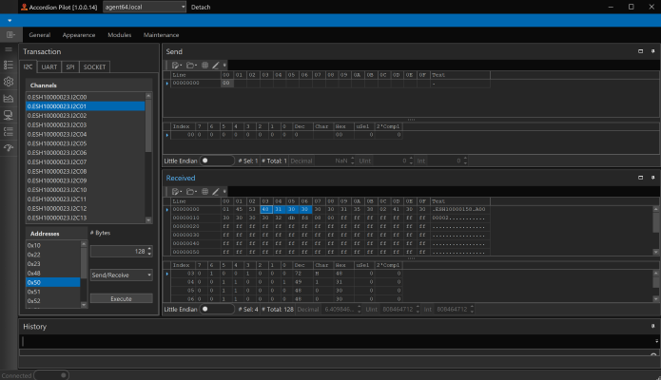Open the Maintenance ribbon tab
The width and height of the screenshot is (661, 380).
click(x=161, y=35)
